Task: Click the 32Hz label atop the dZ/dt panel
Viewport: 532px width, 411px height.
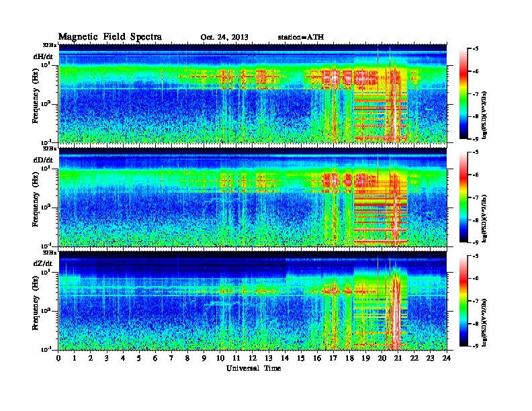Action: [49, 253]
